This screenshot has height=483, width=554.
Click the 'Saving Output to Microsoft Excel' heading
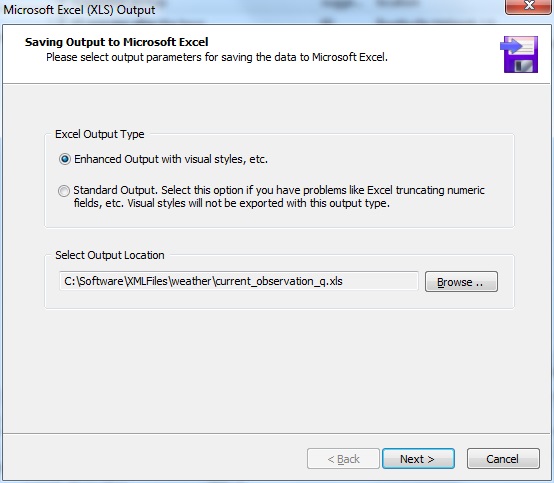tap(117, 42)
